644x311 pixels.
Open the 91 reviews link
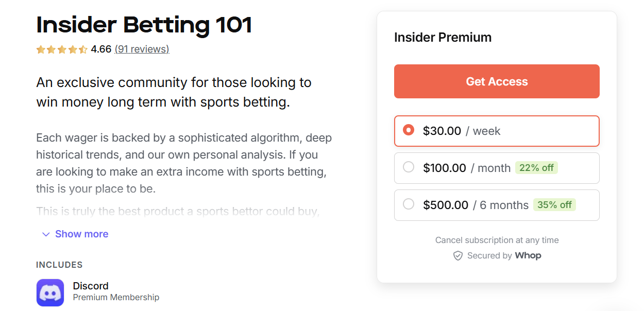(142, 49)
